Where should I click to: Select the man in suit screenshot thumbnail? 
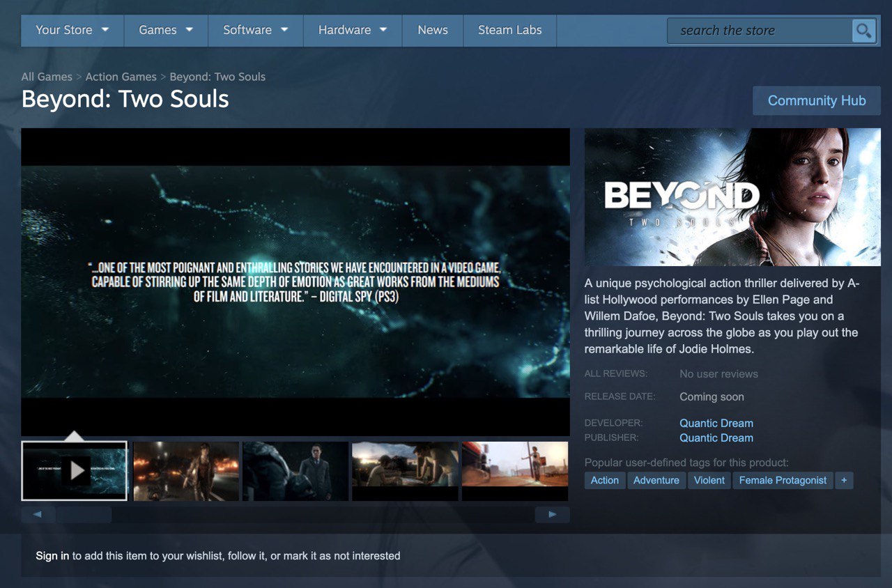tap(295, 471)
